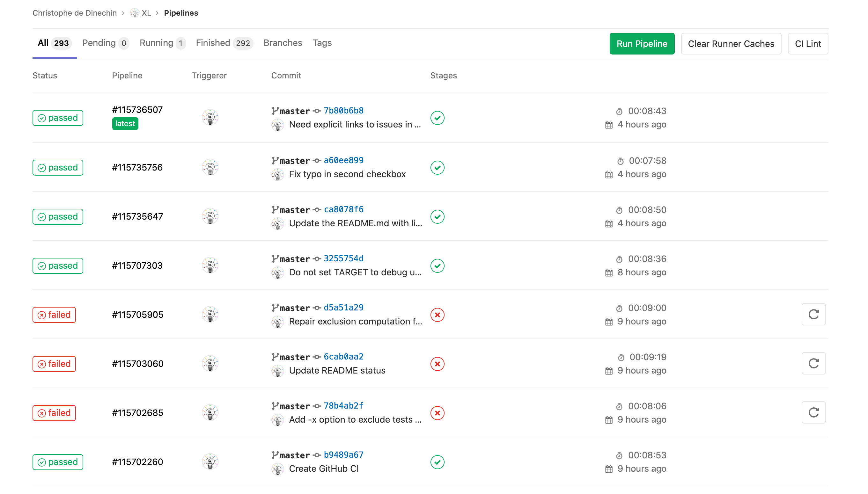Open triggerer avatar for pipeline #115705905
Image resolution: width=868 pixels, height=494 pixels.
coord(210,315)
